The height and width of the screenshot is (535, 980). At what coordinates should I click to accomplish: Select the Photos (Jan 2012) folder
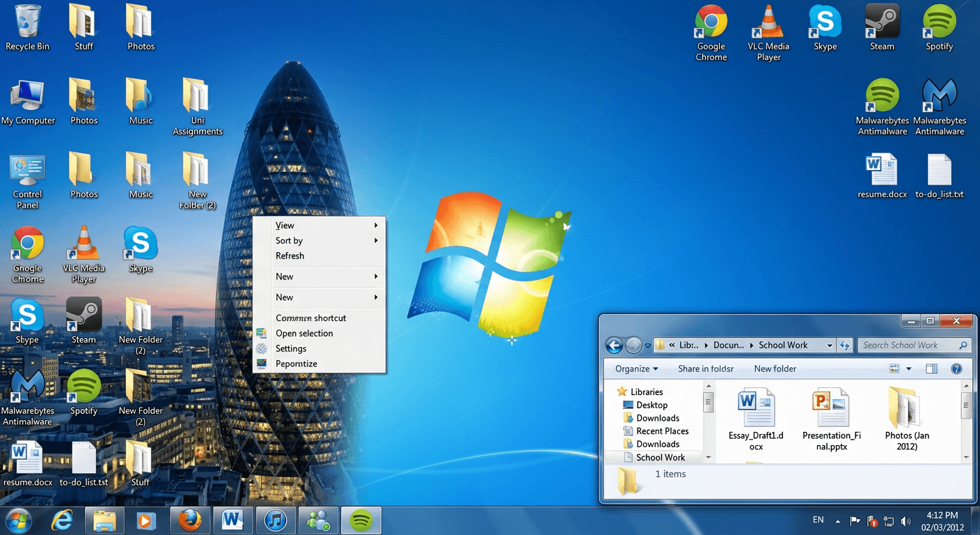[x=907, y=419]
